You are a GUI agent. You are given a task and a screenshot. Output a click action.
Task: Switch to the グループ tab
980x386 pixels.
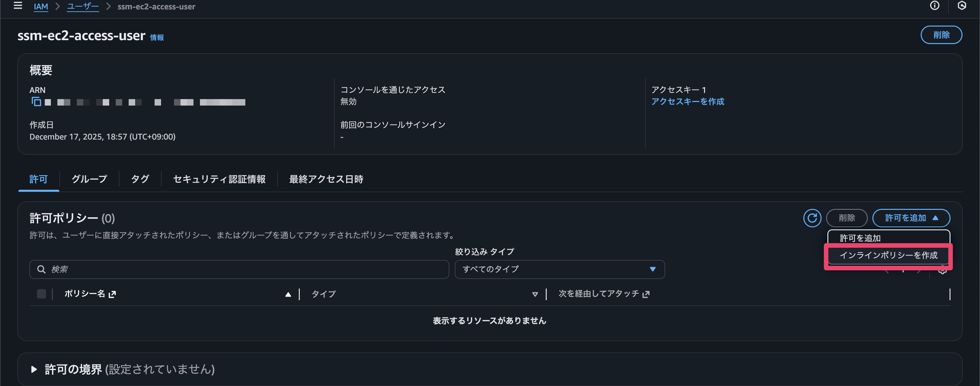tap(89, 179)
